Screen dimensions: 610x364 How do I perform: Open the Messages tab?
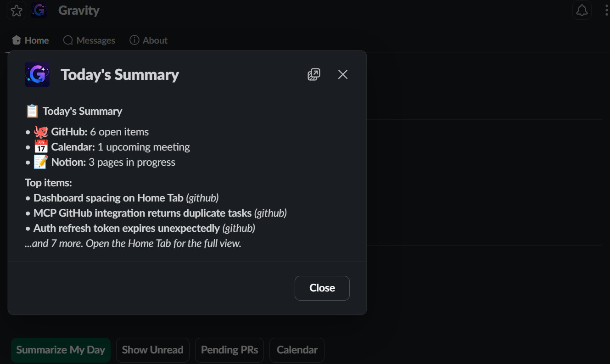pyautogui.click(x=89, y=40)
